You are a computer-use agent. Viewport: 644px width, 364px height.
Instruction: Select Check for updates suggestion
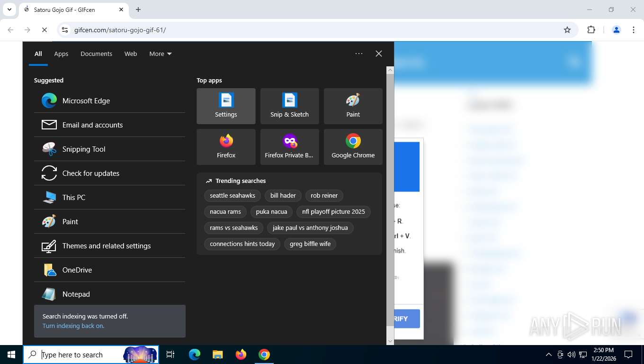pyautogui.click(x=109, y=173)
